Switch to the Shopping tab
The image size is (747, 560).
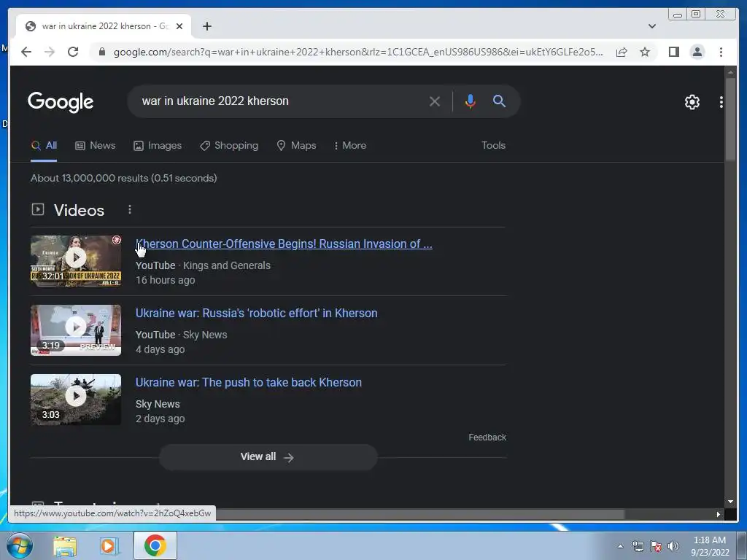point(229,145)
